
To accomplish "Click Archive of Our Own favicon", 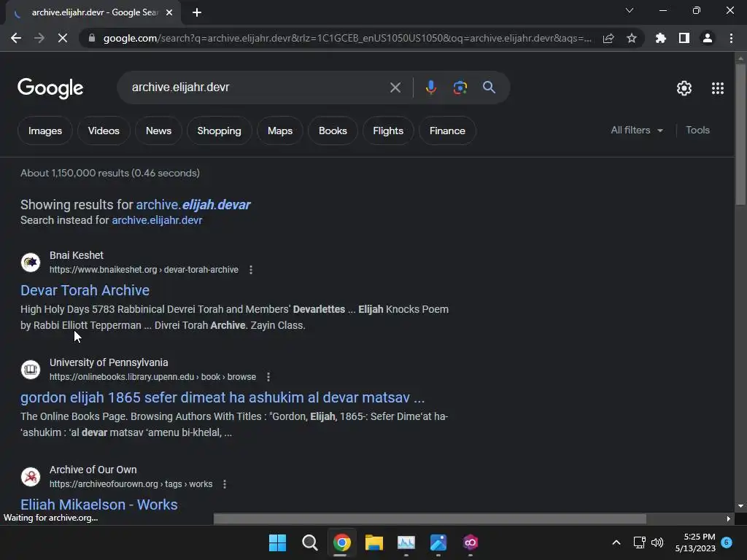I will click(31, 477).
